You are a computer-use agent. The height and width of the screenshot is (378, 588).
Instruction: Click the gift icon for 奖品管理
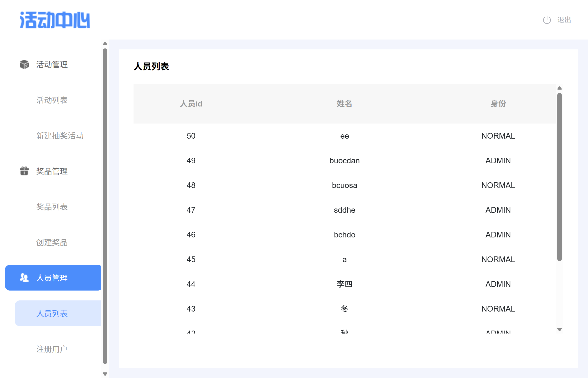[x=24, y=171]
